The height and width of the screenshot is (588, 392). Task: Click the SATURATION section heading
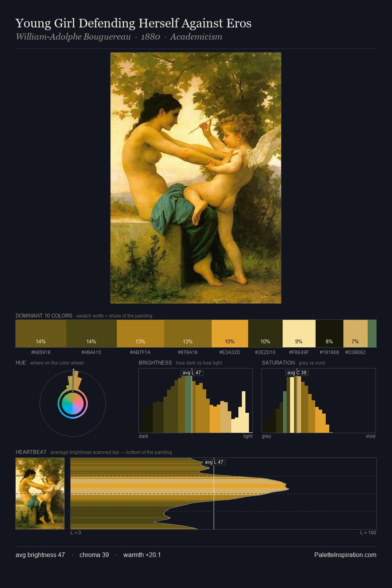click(278, 363)
